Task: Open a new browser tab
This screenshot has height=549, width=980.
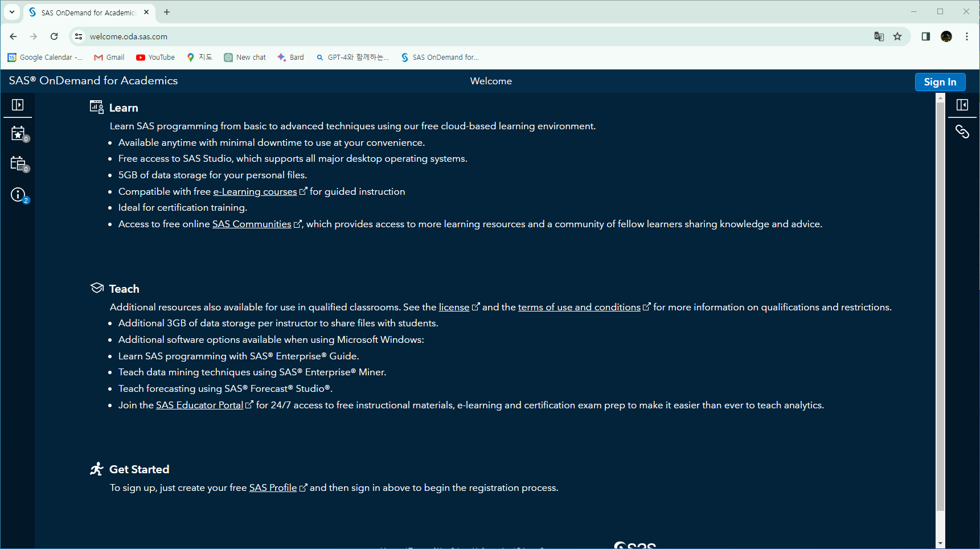Action: (x=167, y=12)
